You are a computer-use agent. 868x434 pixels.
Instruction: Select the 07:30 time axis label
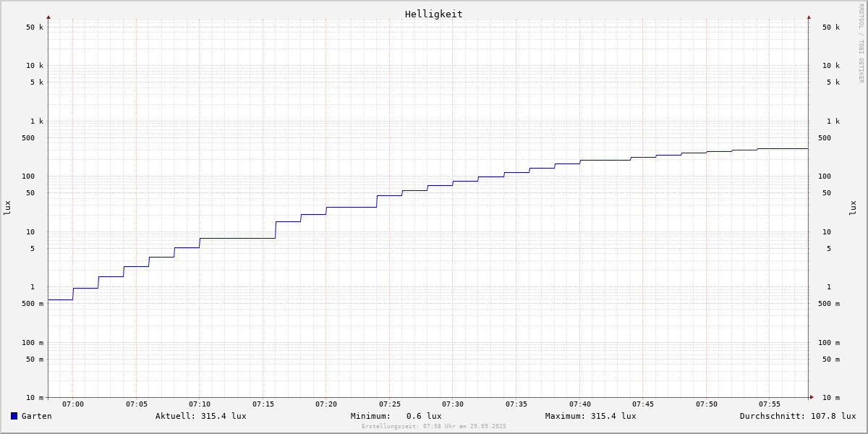(453, 404)
